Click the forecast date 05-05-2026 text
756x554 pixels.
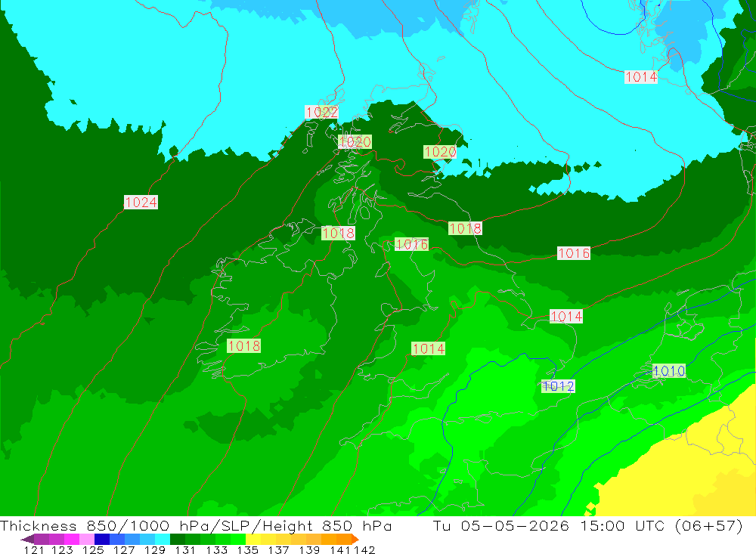515,525
